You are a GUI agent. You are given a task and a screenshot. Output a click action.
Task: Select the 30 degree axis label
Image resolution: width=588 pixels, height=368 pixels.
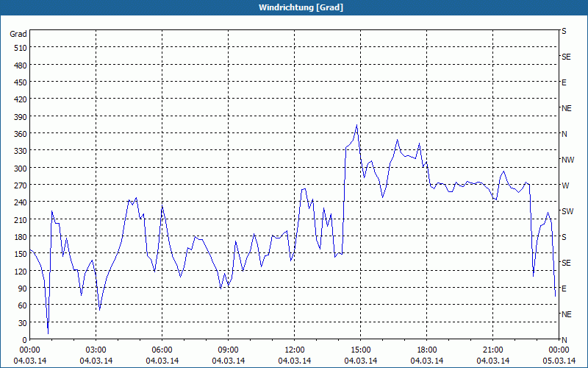coord(23,322)
